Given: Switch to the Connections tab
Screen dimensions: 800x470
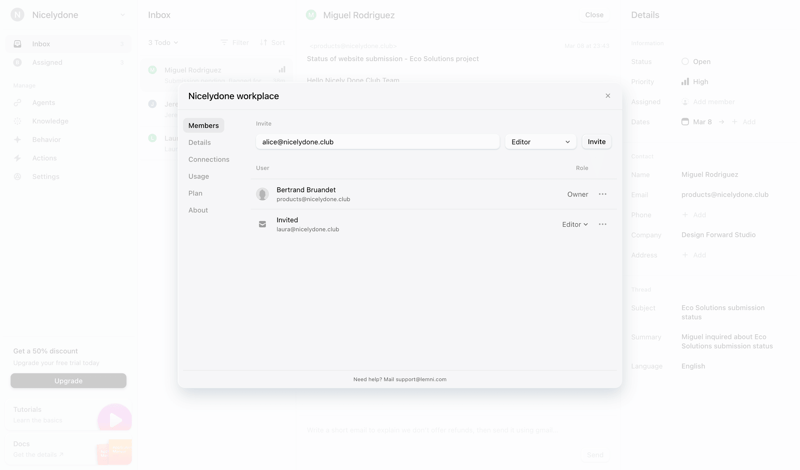Looking at the screenshot, I should 209,159.
